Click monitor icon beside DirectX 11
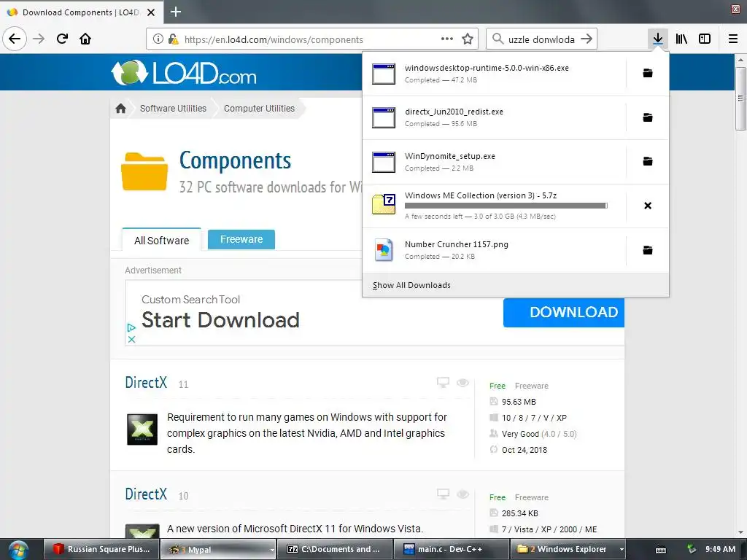 tap(443, 382)
